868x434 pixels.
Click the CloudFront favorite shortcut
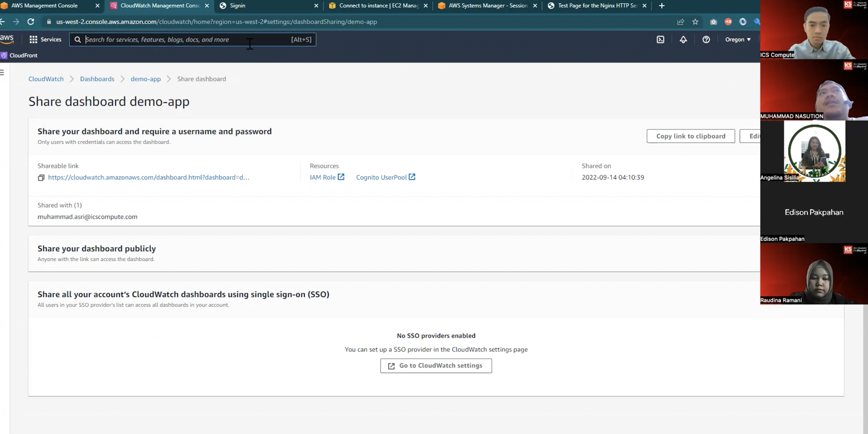[19, 55]
